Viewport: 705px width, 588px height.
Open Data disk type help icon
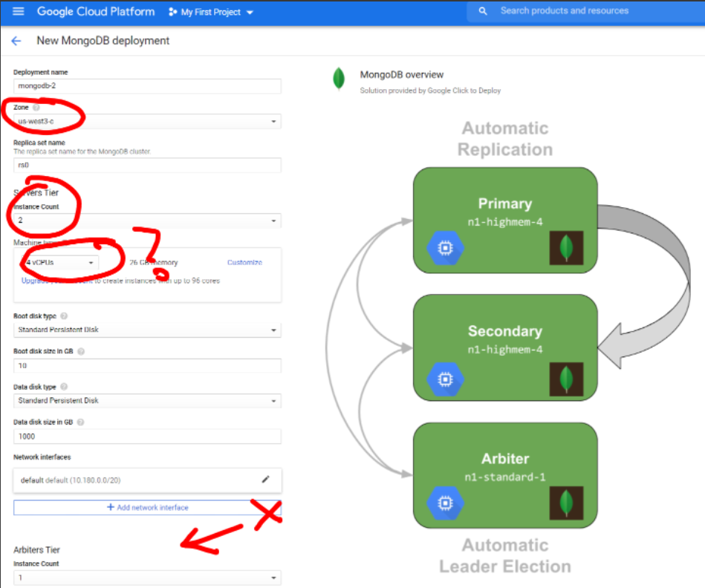[64, 387]
